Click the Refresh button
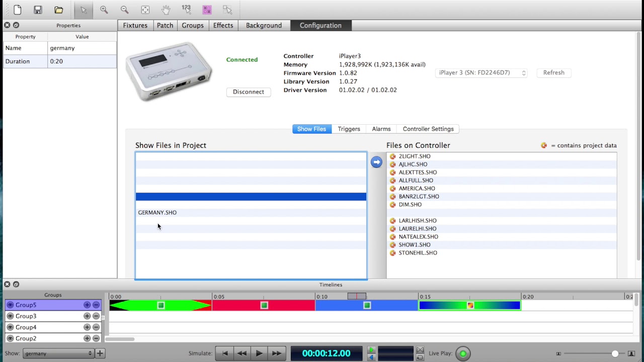 click(554, 73)
